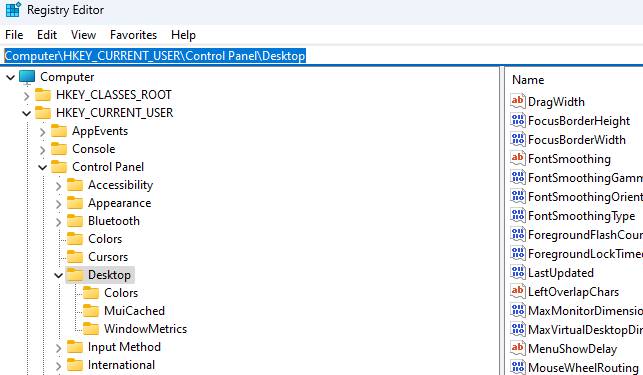Expand the AppEvents key
The width and height of the screenshot is (643, 375).
42,132
